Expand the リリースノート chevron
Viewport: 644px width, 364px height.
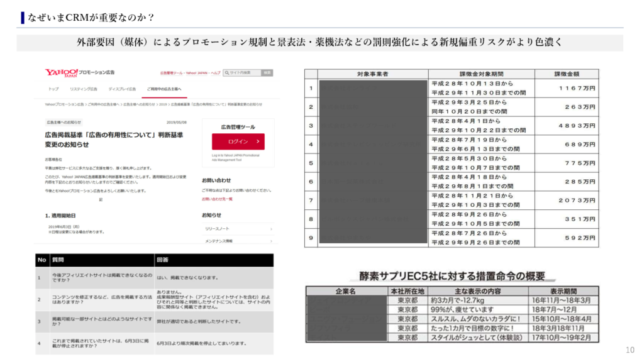(x=271, y=230)
